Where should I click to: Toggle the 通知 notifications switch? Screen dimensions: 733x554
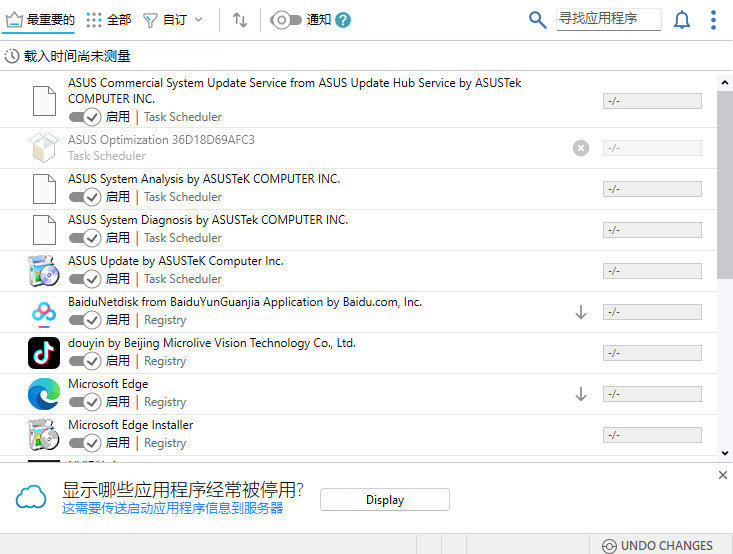[x=286, y=20]
